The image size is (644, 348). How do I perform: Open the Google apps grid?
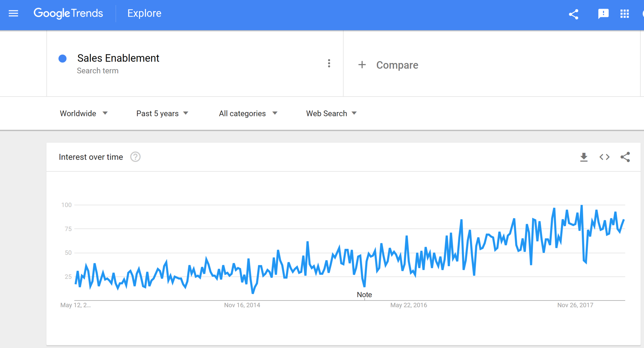[625, 14]
